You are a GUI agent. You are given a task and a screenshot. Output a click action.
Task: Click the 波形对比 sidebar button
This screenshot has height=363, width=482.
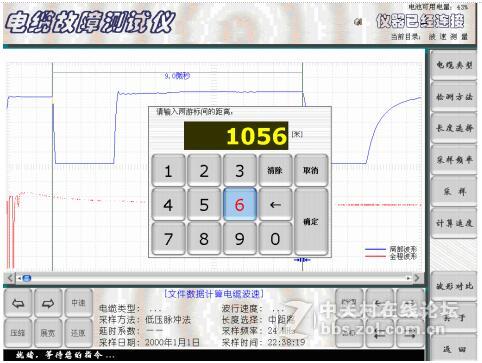454,286
